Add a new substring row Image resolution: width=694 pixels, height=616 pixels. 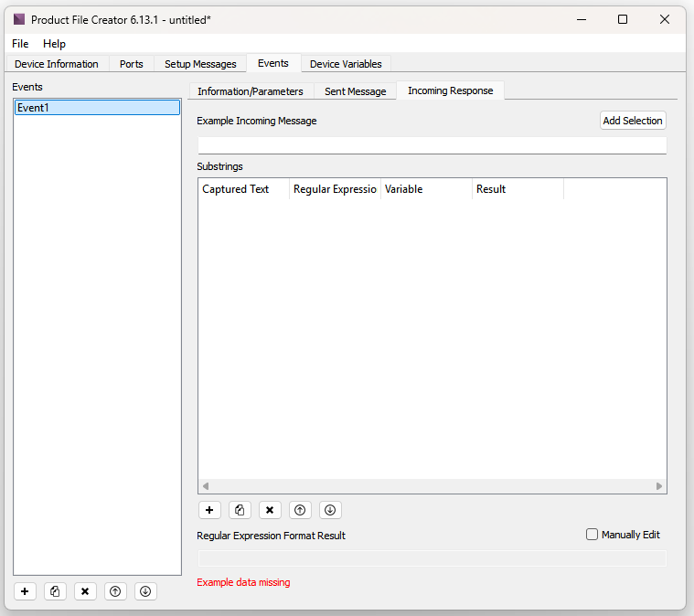point(209,510)
